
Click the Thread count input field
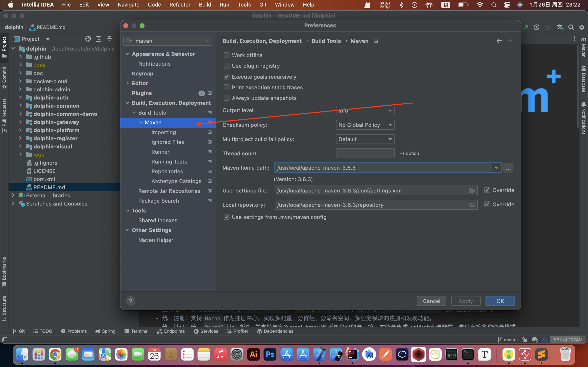[x=365, y=153]
